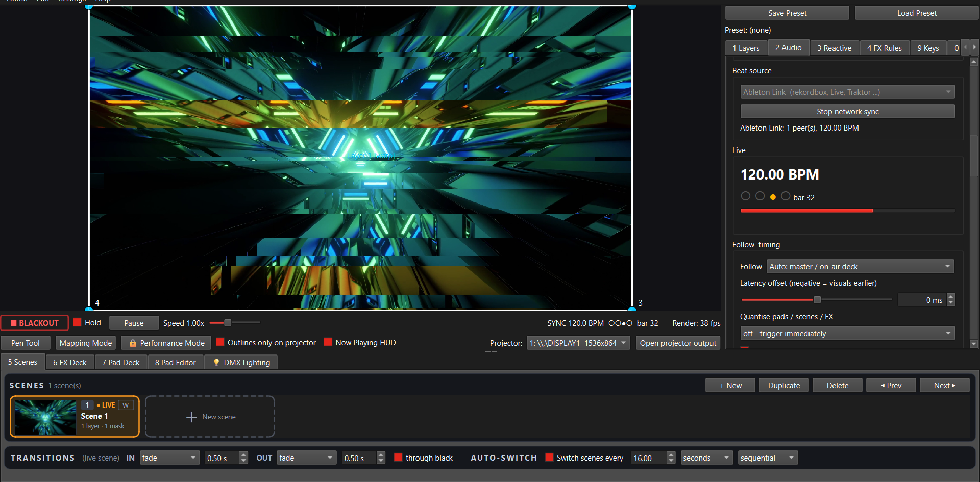Click Open projector output button
The width and height of the screenshot is (980, 482).
pyautogui.click(x=678, y=343)
